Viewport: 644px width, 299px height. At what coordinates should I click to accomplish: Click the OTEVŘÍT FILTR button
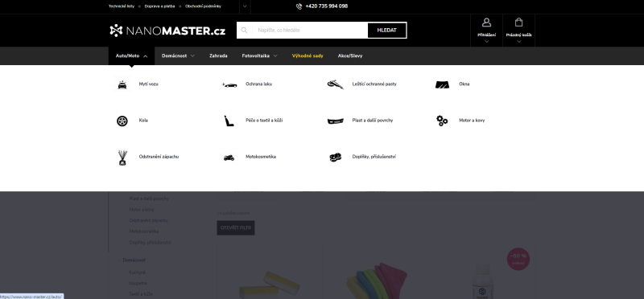click(236, 227)
